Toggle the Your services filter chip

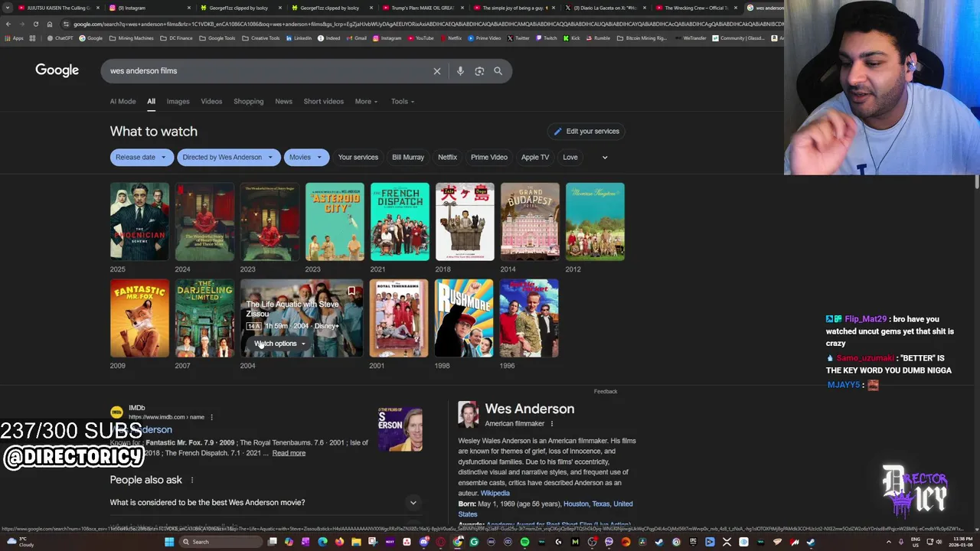click(x=358, y=158)
